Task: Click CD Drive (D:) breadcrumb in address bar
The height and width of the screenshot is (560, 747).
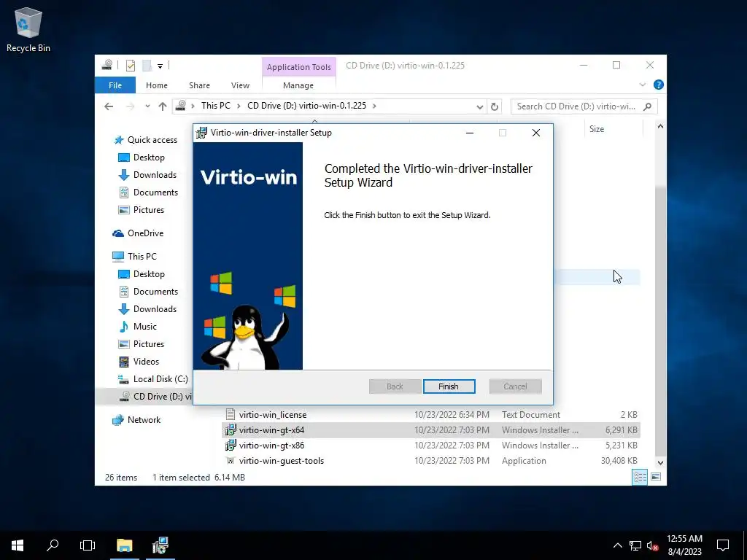Action: (306, 106)
